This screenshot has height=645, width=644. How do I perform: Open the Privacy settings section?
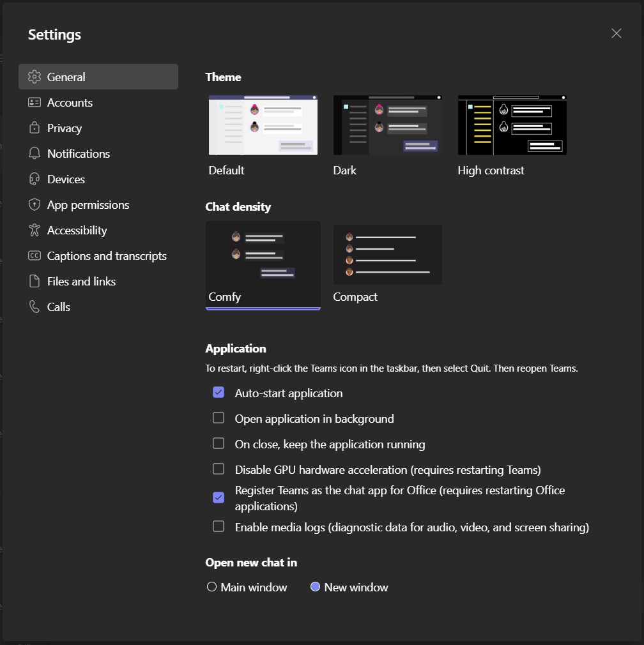[64, 128]
